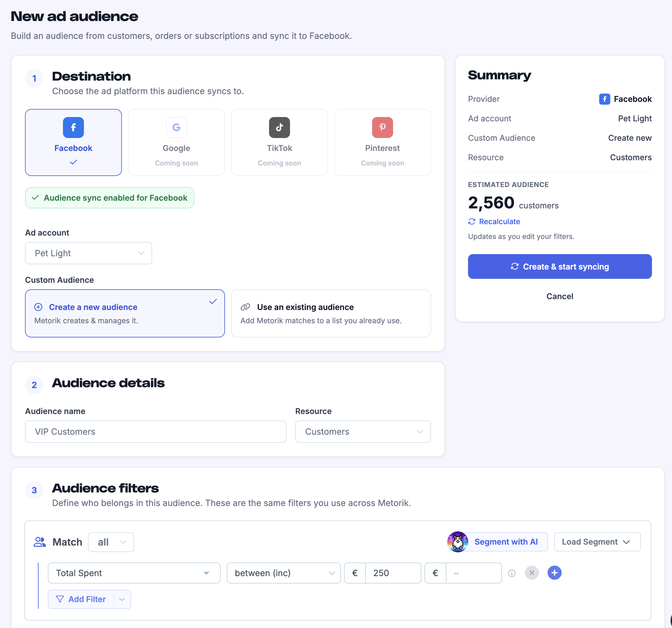
Task: Expand the Load Segment dropdown
Action: [598, 542]
